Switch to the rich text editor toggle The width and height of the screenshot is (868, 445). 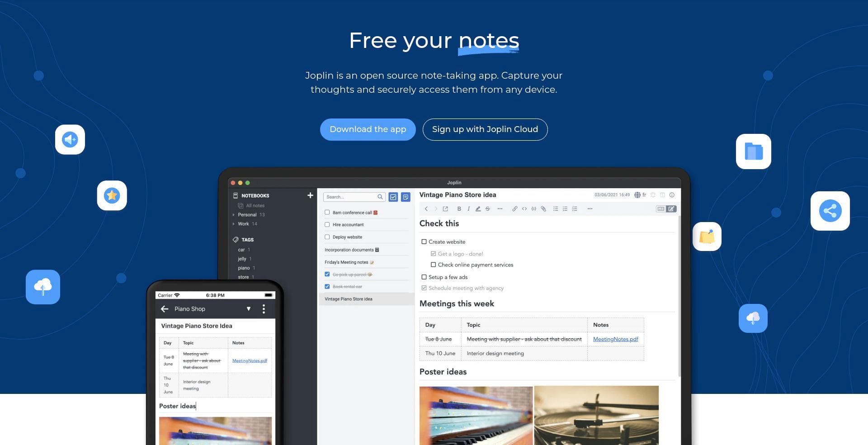(671, 209)
